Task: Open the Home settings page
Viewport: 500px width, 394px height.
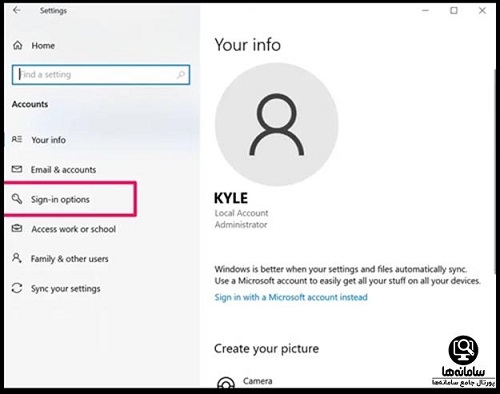Action: click(43, 46)
